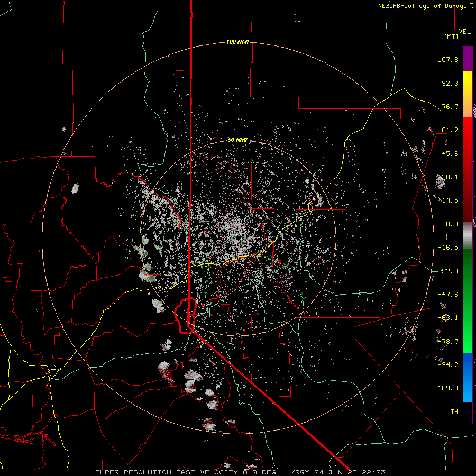Click the 45.6 velocity scale value
Viewport: 476px width, 476px height.
coord(450,153)
